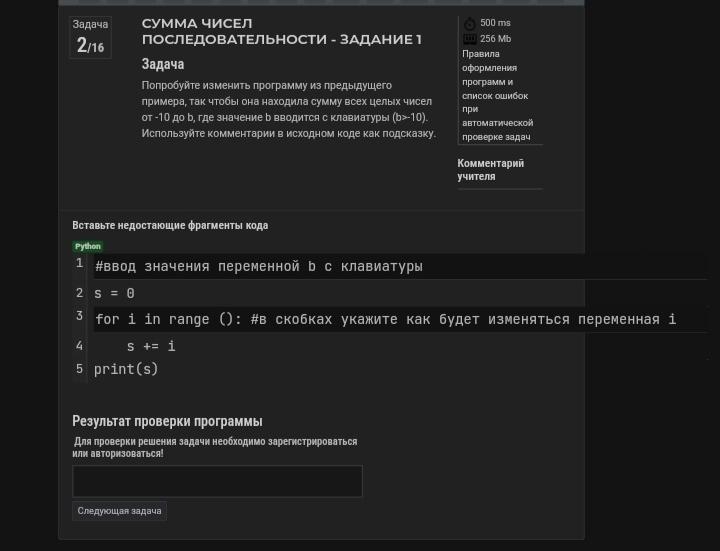
Task: Click the '500 ms' time limit text
Action: [x=495, y=23]
